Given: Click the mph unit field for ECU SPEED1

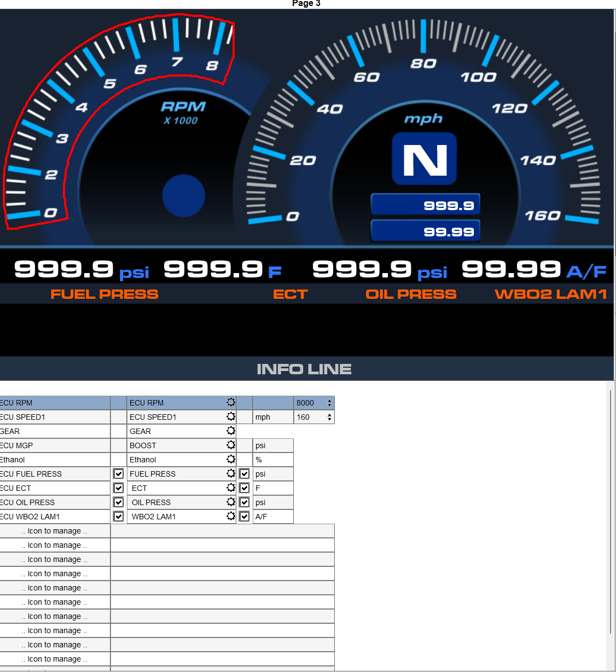Looking at the screenshot, I should [x=272, y=417].
